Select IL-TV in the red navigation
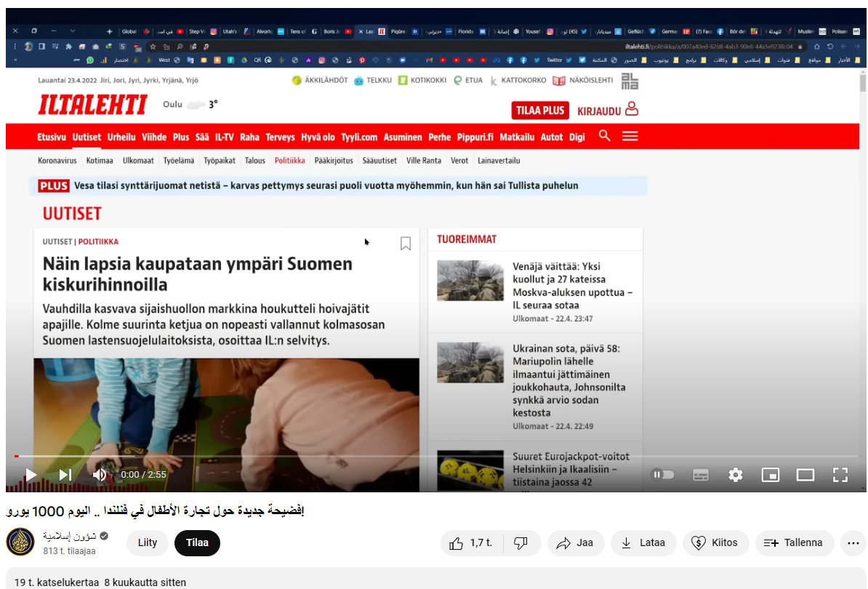Image resolution: width=868 pixels, height=589 pixels. (x=224, y=137)
